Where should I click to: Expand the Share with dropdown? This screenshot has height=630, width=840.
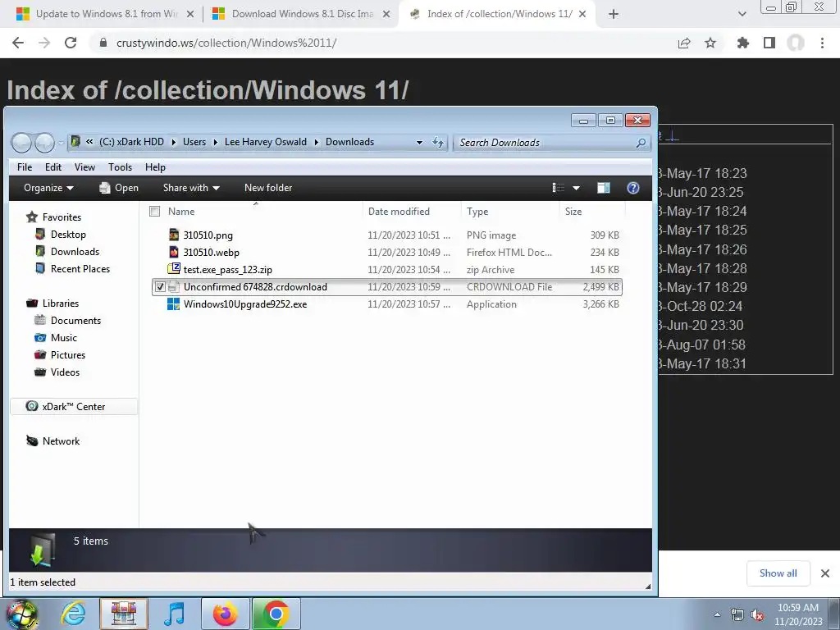(191, 188)
